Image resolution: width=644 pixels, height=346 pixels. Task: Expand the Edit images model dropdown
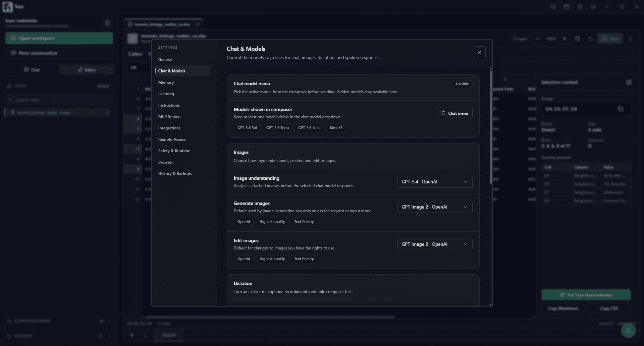point(435,244)
